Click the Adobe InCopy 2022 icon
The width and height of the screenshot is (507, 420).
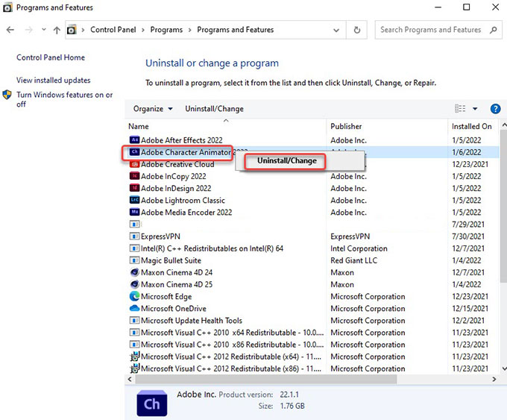pos(134,176)
